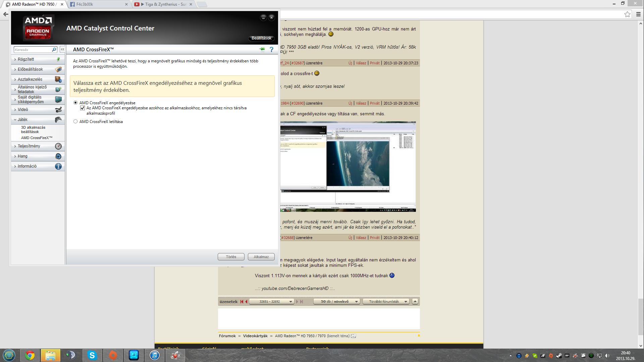
Task: Click Privát link on the 20:39:42 post
Action: coord(375,103)
